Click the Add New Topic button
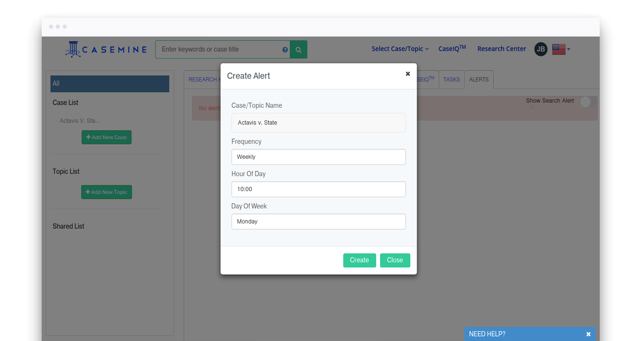This screenshot has height=341, width=644. pyautogui.click(x=106, y=192)
